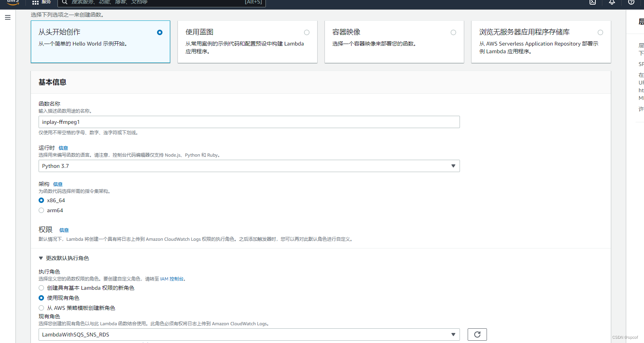
Task: Select 创建具有基本 Lambda 权限的新角色
Action: click(x=41, y=288)
